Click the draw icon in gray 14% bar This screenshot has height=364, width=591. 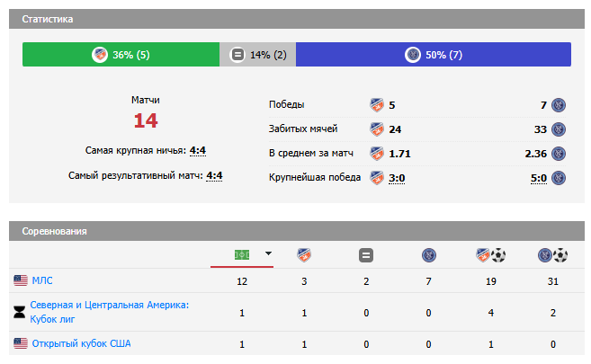point(237,55)
